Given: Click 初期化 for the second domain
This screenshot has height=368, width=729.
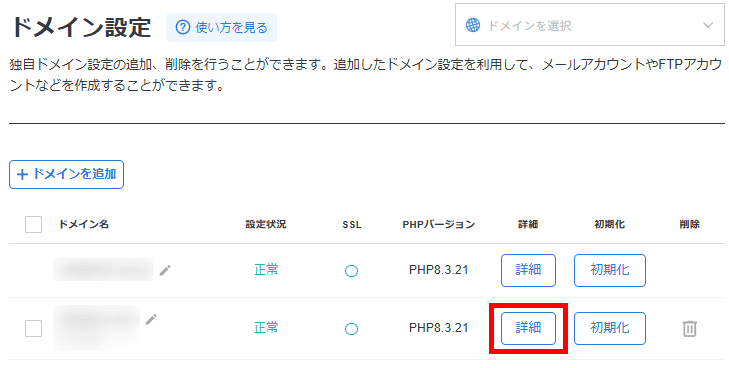Looking at the screenshot, I should (x=610, y=329).
